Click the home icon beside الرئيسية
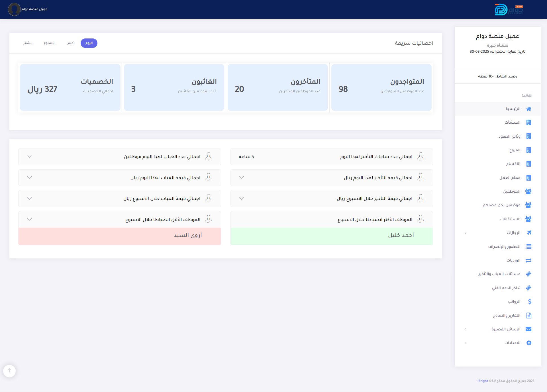This screenshot has height=392, width=547. click(x=529, y=109)
